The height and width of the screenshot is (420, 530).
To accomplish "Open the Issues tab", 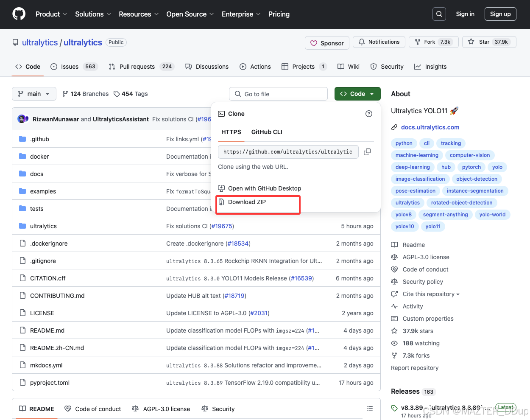I will pos(74,67).
